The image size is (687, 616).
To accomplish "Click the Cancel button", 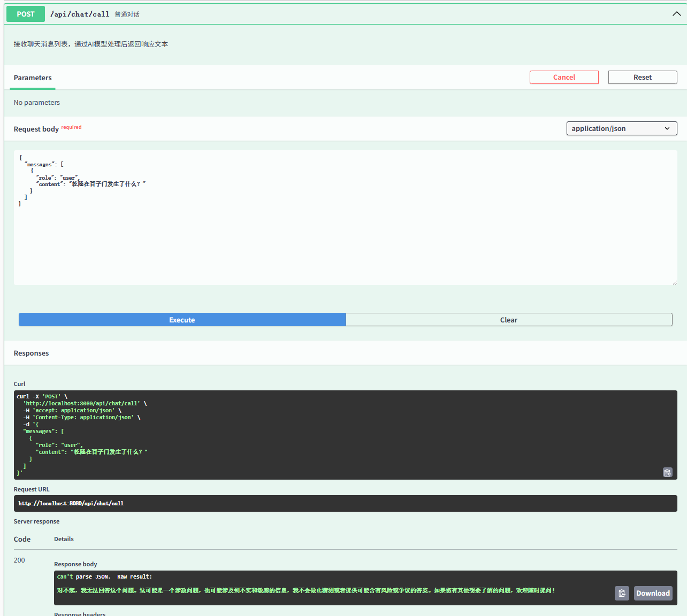I will 564,78.
